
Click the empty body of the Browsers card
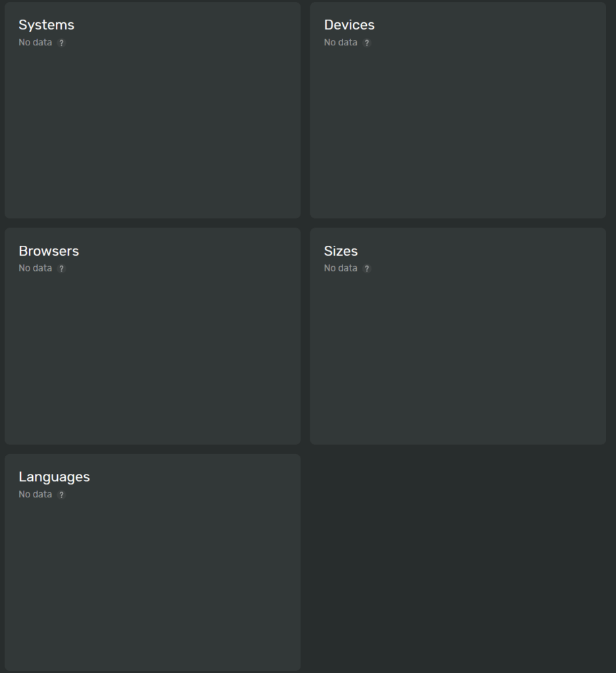tap(153, 358)
